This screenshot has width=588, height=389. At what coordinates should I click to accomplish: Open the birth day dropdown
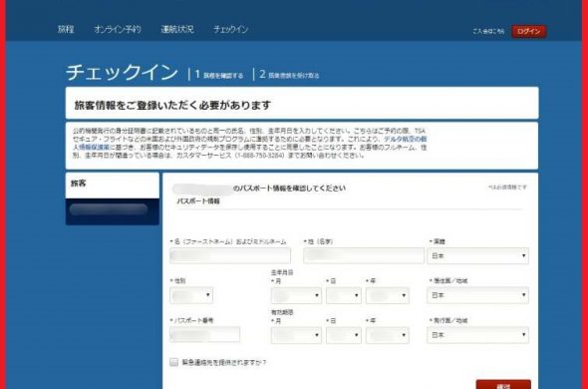point(344,295)
